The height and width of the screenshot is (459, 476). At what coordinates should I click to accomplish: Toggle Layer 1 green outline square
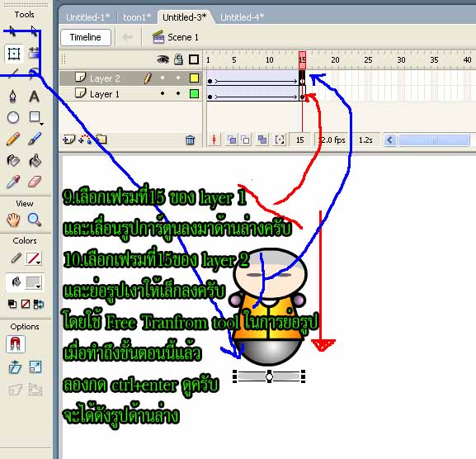(x=194, y=93)
